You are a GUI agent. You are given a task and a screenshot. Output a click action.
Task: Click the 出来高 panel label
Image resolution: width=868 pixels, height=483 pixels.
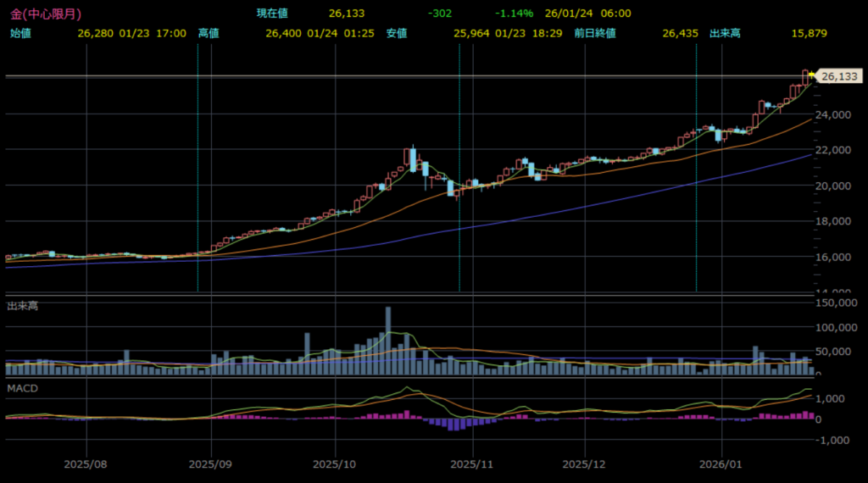22,305
